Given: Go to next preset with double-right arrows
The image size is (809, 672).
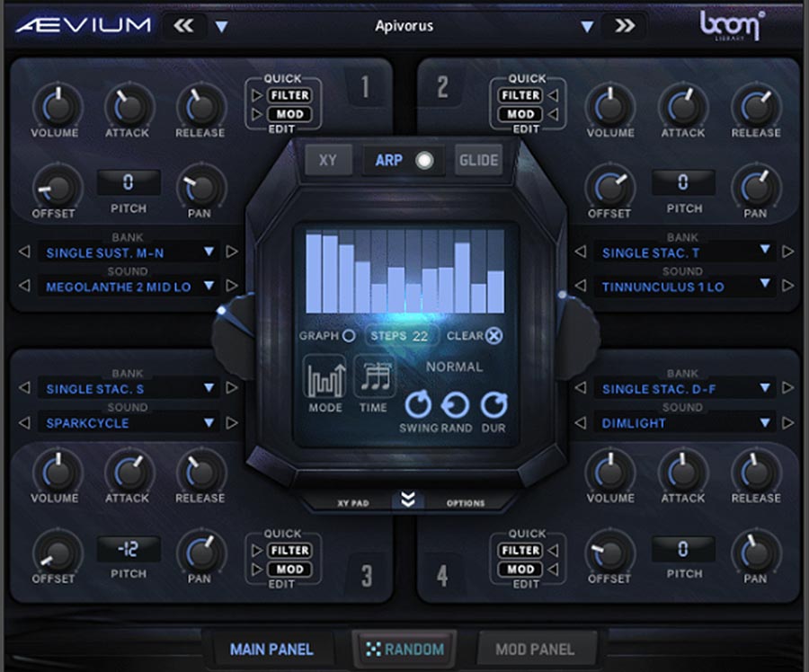Looking at the screenshot, I should (625, 25).
